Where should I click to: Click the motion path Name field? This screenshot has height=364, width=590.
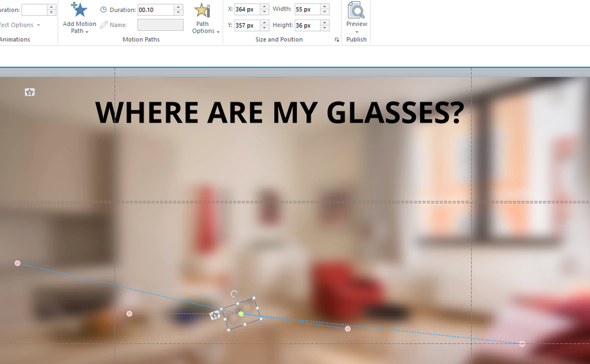(x=160, y=25)
